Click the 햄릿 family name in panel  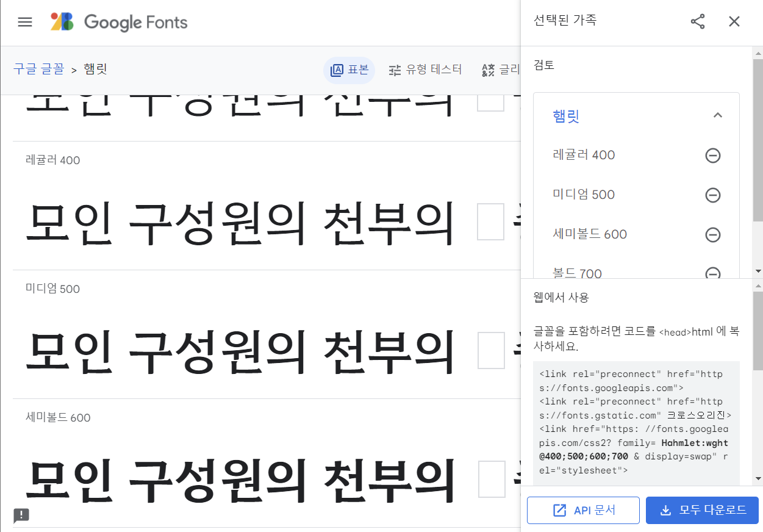tap(565, 116)
